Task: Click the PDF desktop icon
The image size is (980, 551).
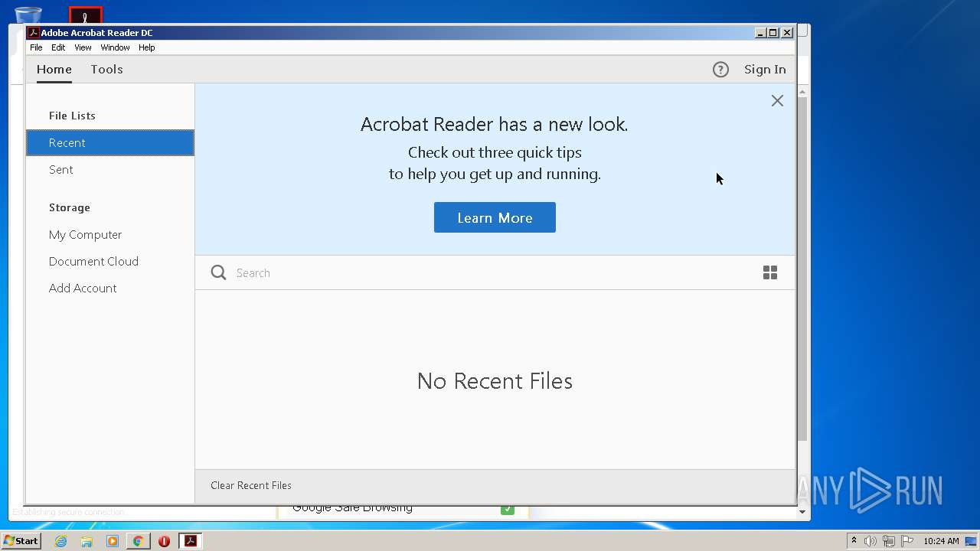Action: [x=85, y=15]
